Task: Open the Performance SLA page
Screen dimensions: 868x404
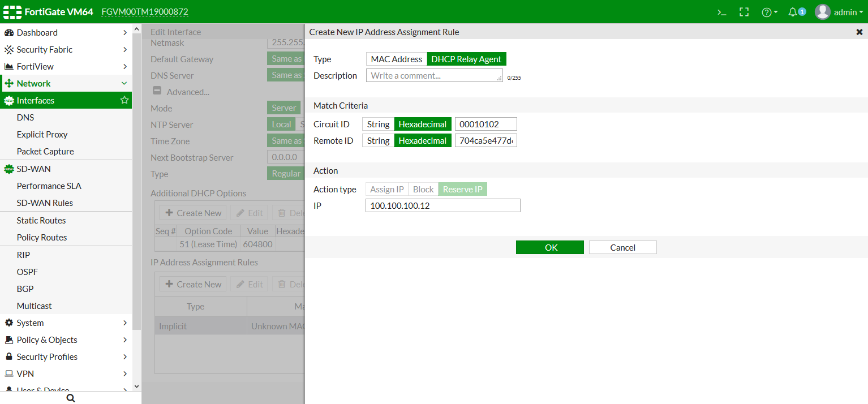Action: coord(49,186)
